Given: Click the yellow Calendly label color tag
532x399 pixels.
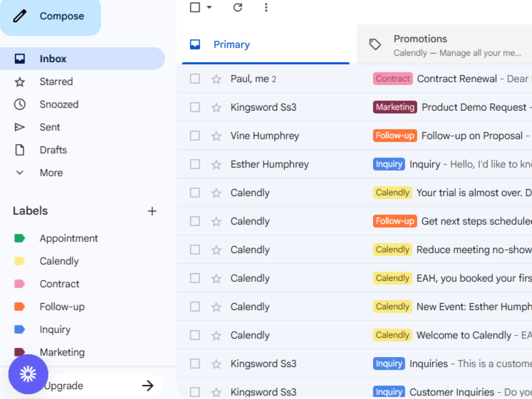Looking at the screenshot, I should point(19,261).
